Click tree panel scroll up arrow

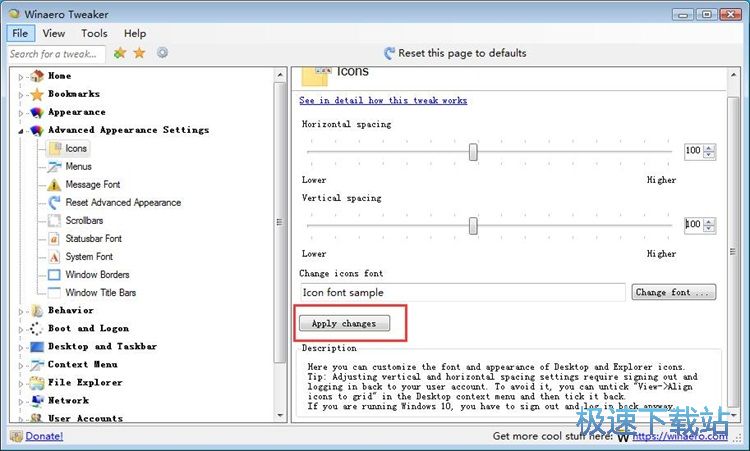coord(280,75)
